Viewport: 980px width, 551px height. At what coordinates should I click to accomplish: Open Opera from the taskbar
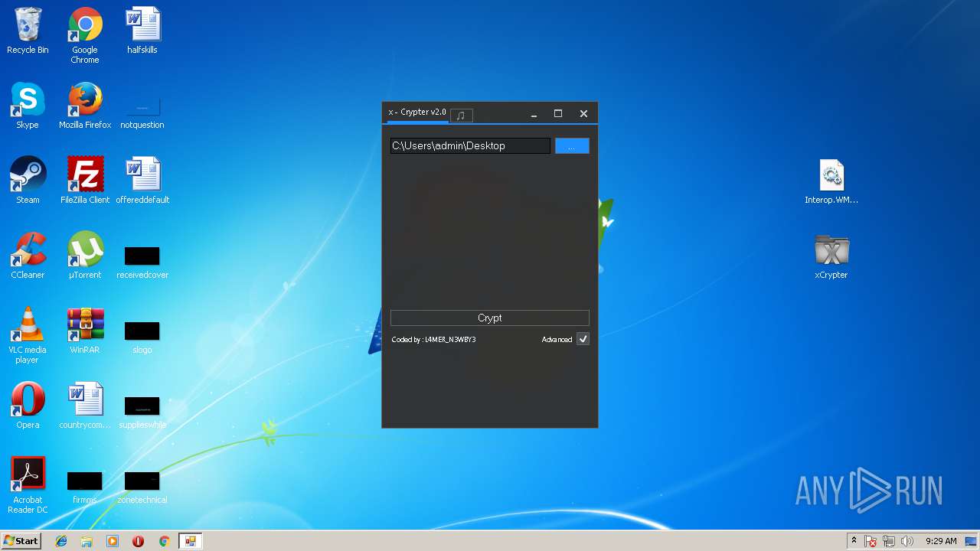pyautogui.click(x=138, y=541)
